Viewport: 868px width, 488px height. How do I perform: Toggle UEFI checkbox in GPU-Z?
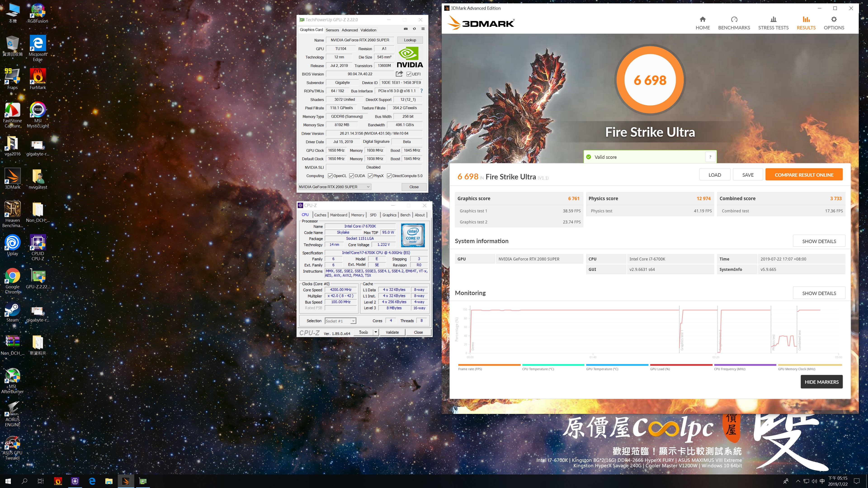pyautogui.click(x=409, y=74)
